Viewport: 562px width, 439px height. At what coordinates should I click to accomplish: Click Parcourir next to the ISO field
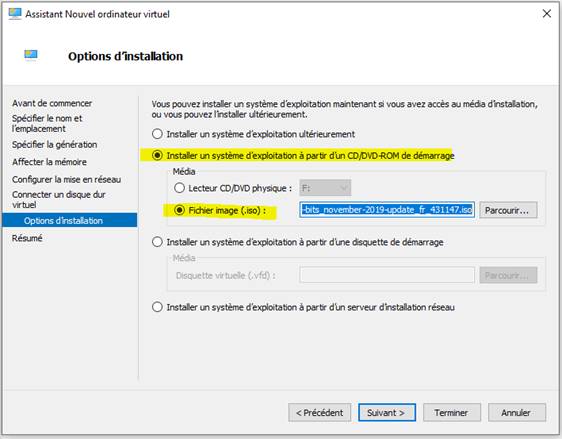click(508, 210)
